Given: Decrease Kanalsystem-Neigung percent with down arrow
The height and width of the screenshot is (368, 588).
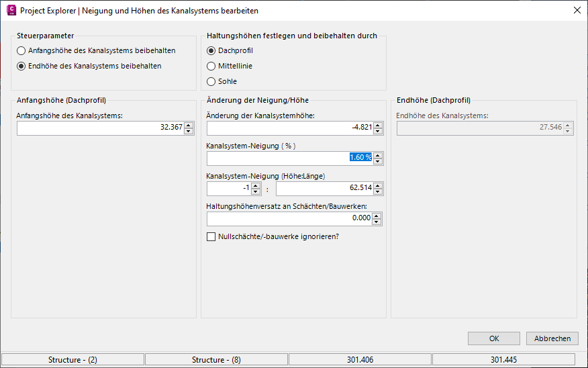Looking at the screenshot, I should pos(378,162).
